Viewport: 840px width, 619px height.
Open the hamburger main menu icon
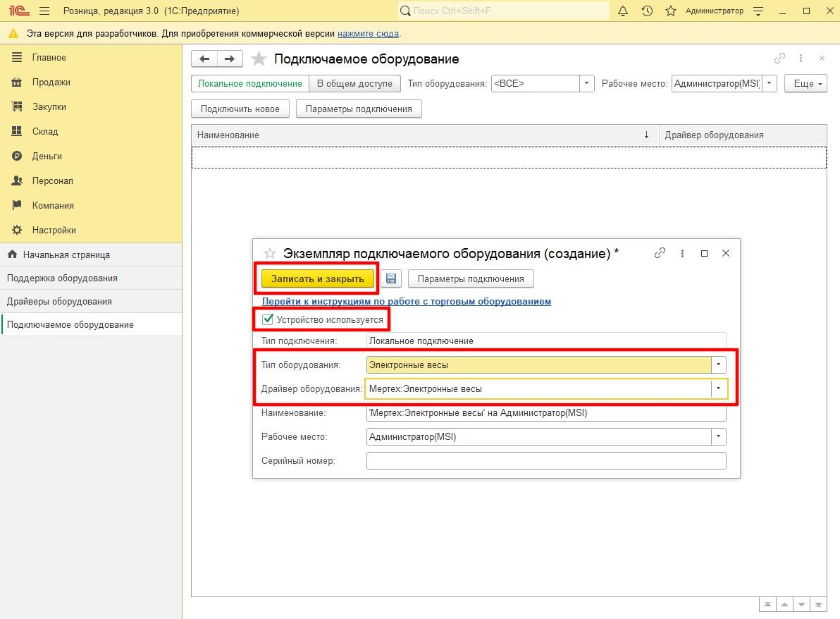(44, 11)
